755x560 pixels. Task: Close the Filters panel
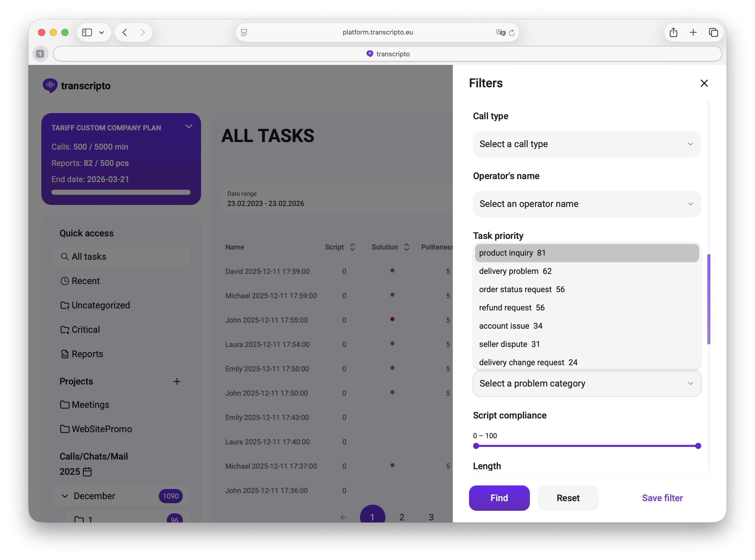coord(704,83)
